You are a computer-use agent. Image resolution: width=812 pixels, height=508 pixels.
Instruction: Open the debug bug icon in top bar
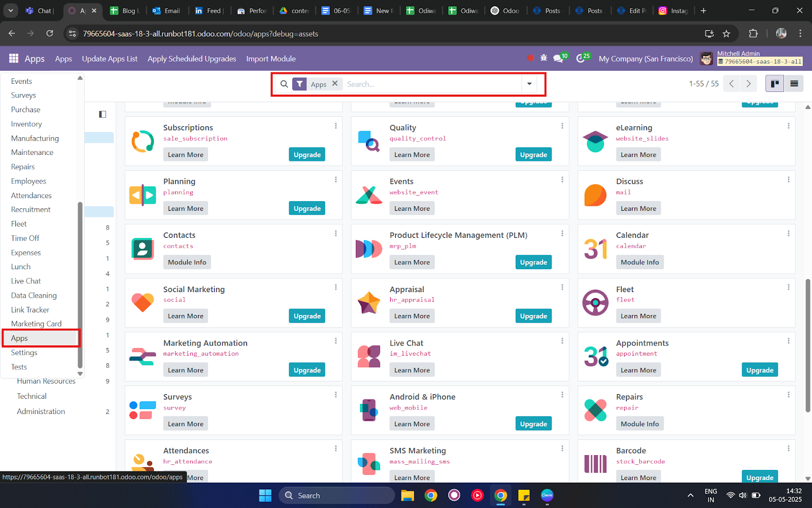click(543, 58)
